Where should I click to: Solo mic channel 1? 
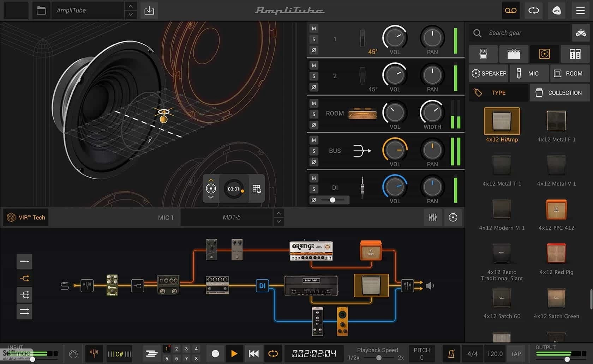click(314, 40)
